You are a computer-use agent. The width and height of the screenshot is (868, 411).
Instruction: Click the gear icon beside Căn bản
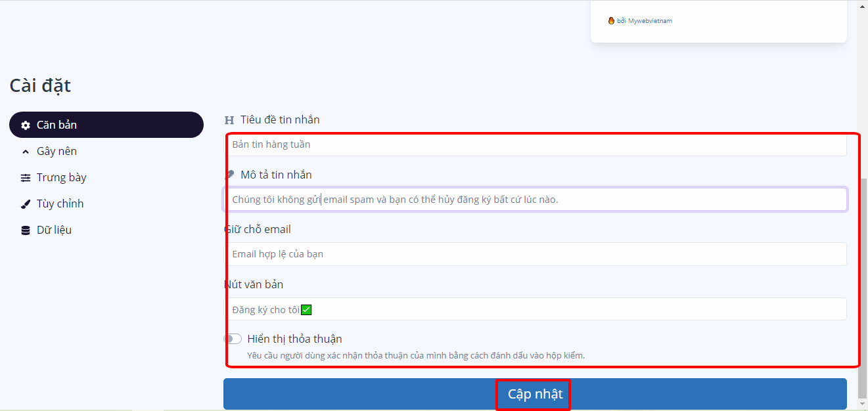[x=26, y=125]
